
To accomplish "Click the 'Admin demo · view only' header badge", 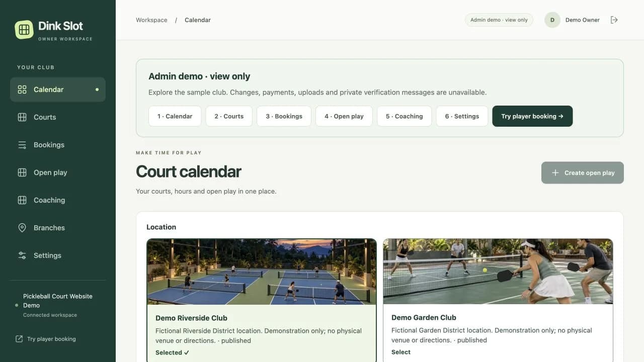I will (x=499, y=20).
